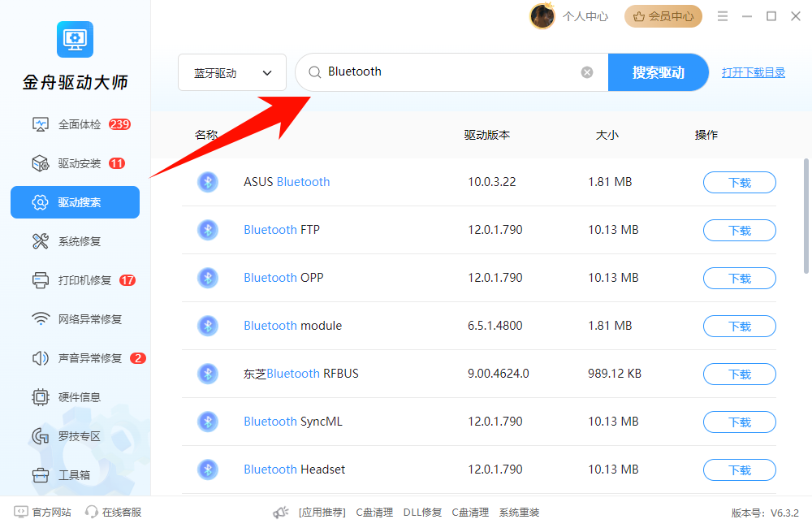This screenshot has width=812, height=528.
Task: Click the user avatar picture
Action: [x=542, y=16]
